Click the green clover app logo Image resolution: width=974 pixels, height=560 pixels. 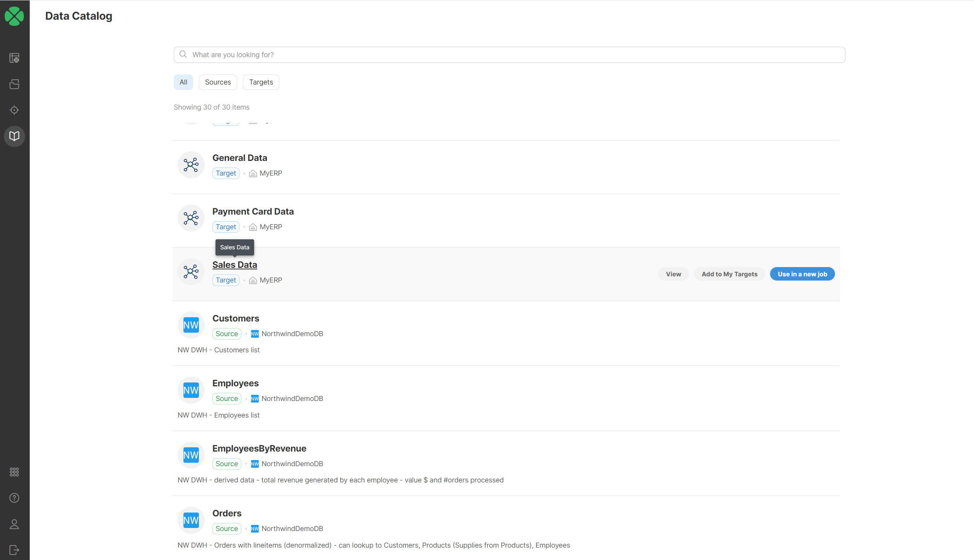point(14,16)
